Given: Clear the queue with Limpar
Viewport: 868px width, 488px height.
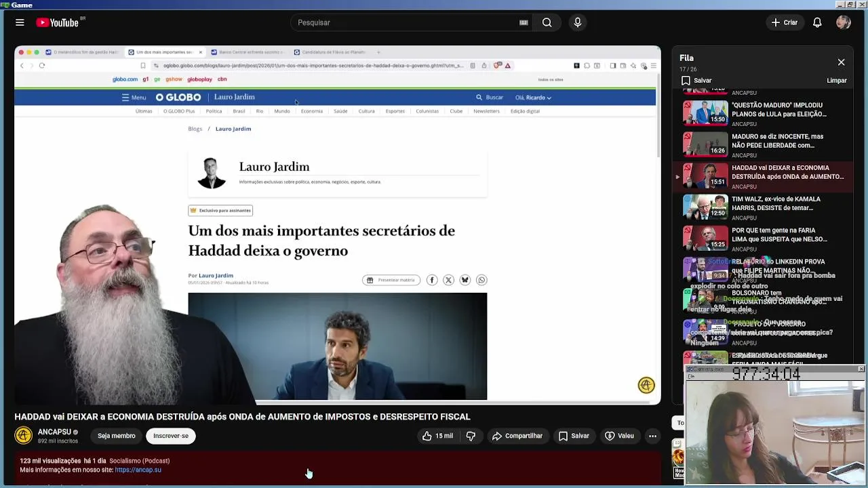Looking at the screenshot, I should (837, 81).
